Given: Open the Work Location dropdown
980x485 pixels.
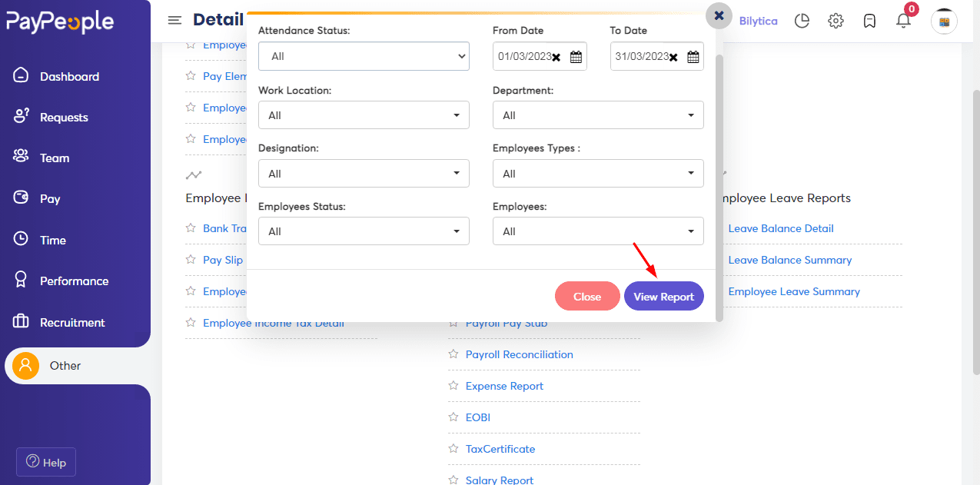Looking at the screenshot, I should 364,115.
